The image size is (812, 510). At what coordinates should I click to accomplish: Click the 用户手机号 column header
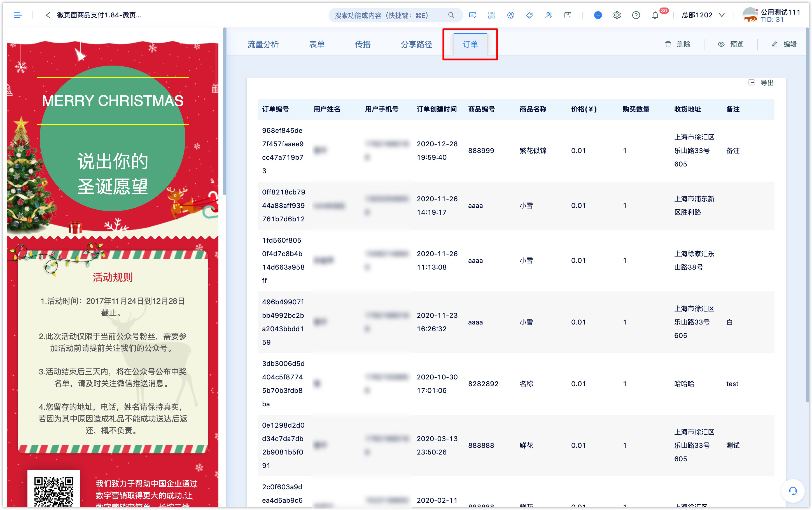click(x=382, y=109)
